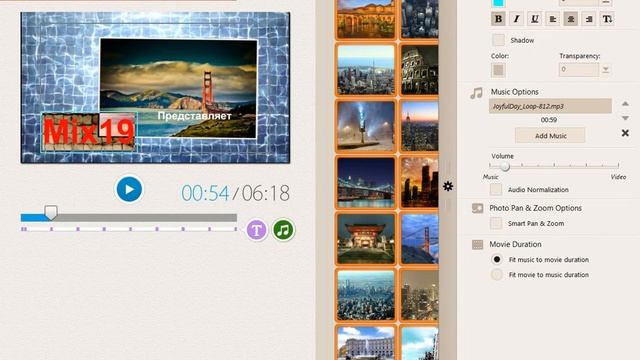Select the Brooklyn Bridge night thumbnail
640x360 pixels.
(x=366, y=182)
